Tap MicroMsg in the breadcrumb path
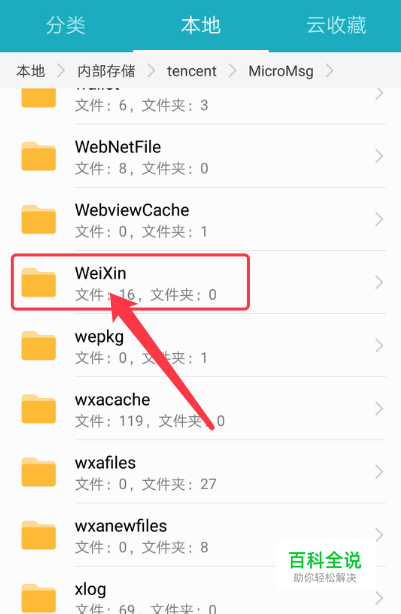Screen dimensions: 401x614 [x=281, y=71]
